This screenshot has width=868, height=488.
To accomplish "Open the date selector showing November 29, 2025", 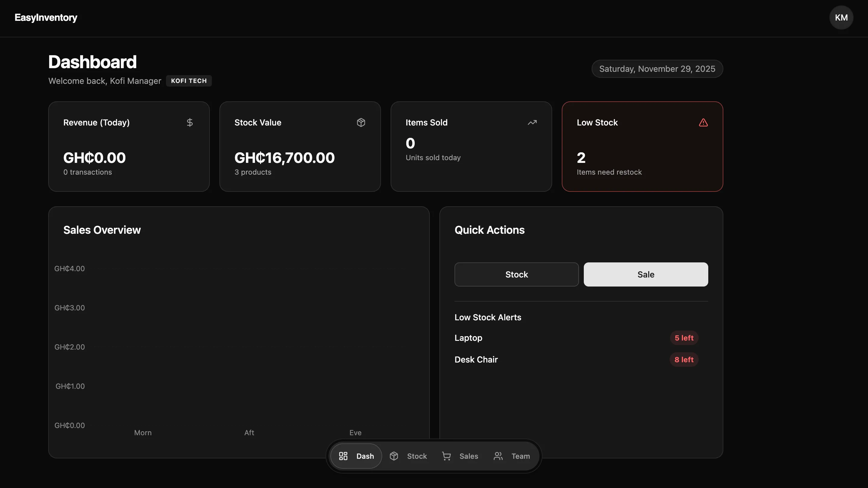I will (656, 68).
